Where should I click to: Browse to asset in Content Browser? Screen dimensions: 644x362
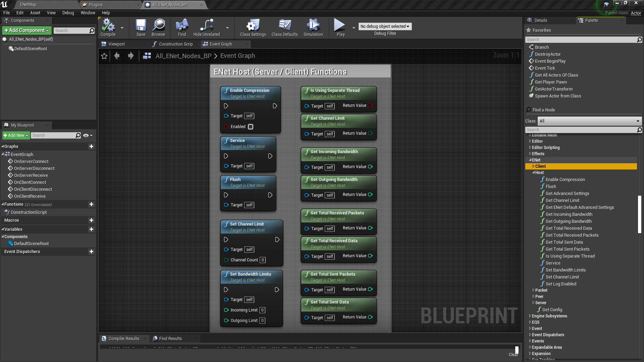[158, 27]
